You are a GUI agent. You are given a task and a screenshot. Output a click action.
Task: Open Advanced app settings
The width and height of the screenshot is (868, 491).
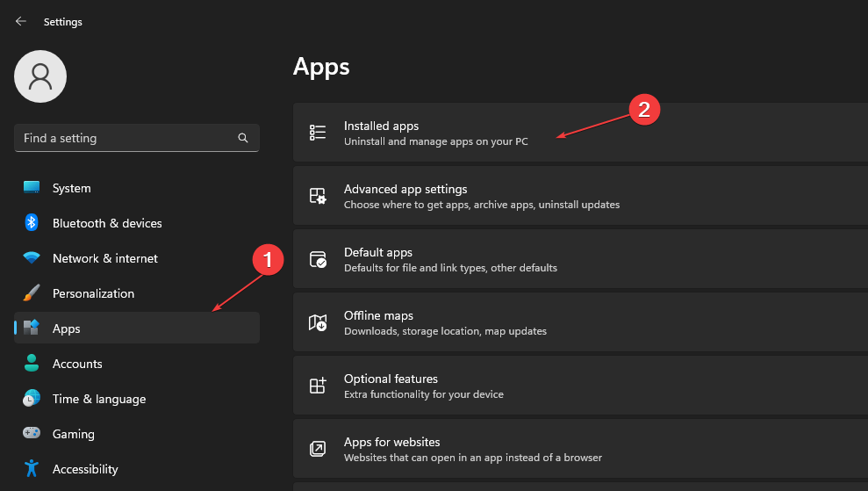click(580, 196)
